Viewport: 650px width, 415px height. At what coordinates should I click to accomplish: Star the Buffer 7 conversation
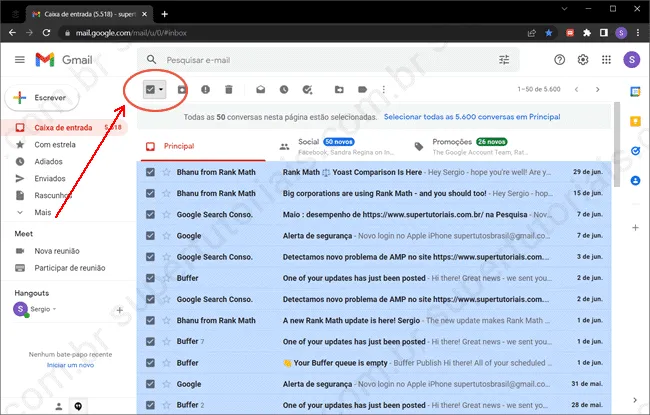(x=166, y=342)
